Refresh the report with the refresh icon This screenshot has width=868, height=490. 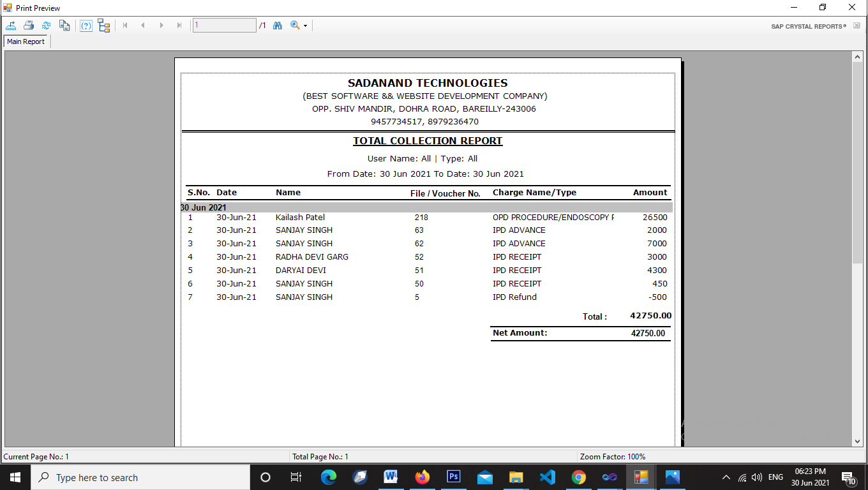pos(46,26)
